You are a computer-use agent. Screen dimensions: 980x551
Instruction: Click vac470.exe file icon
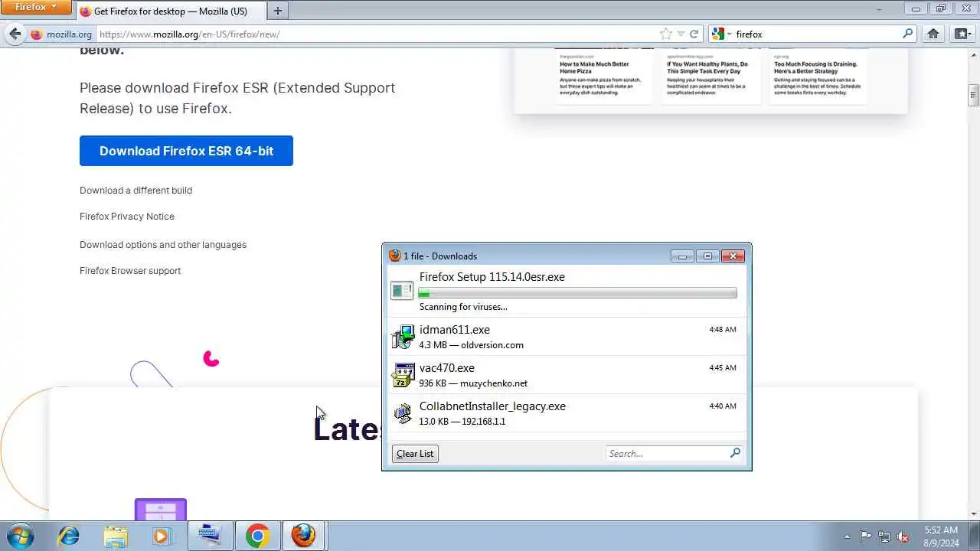coord(403,375)
